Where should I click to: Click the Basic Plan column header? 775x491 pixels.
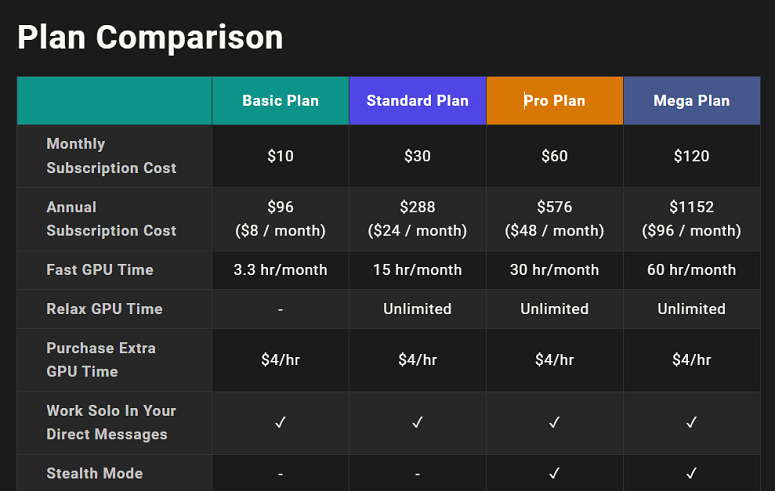280,101
